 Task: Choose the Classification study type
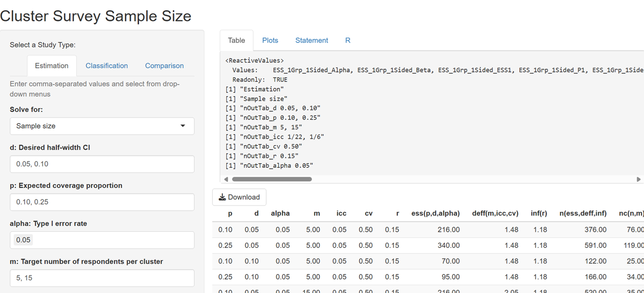coord(106,66)
